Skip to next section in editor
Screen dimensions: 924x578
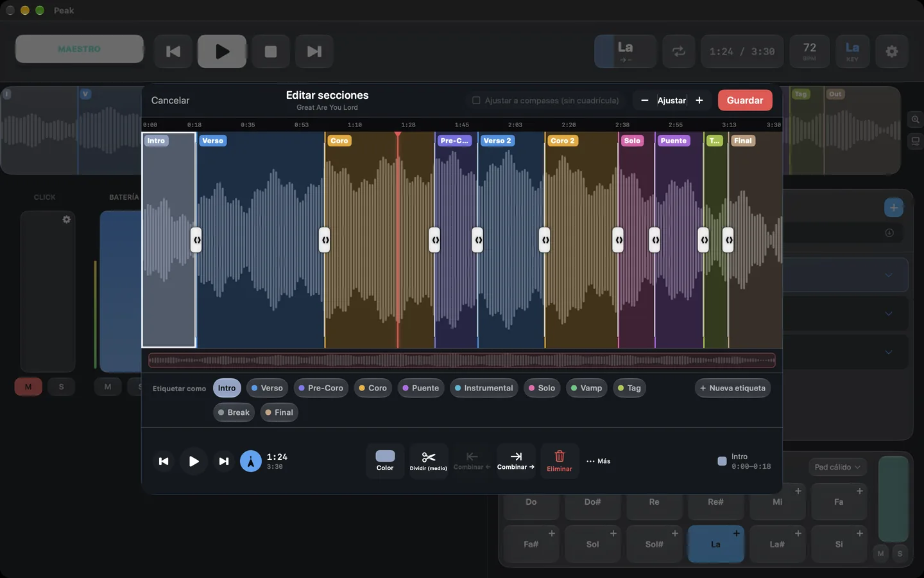pos(223,461)
